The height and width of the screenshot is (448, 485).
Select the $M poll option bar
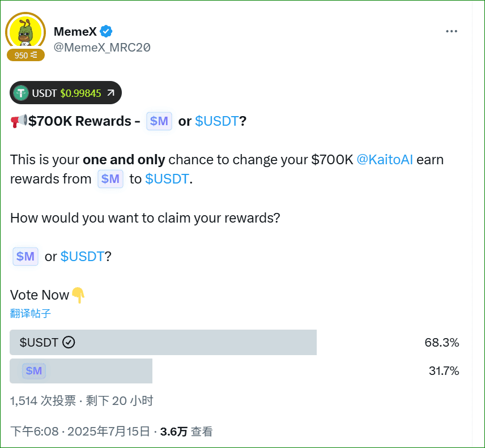pyautogui.click(x=81, y=371)
